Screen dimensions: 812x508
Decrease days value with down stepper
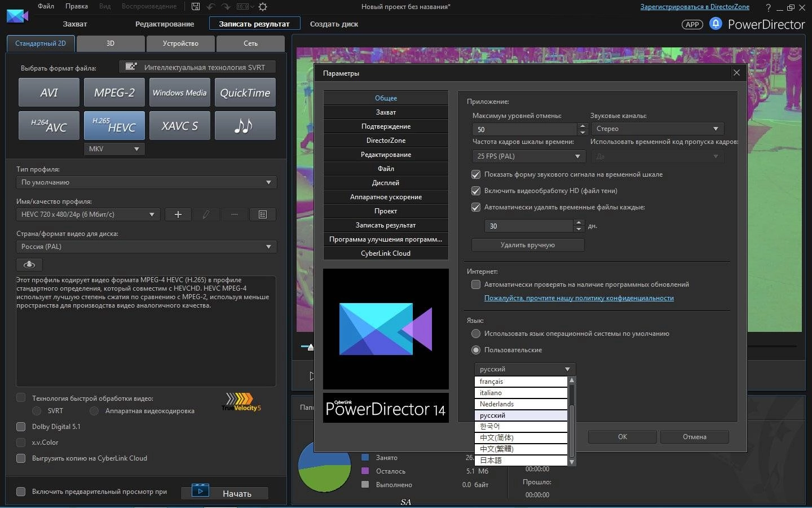coord(579,229)
